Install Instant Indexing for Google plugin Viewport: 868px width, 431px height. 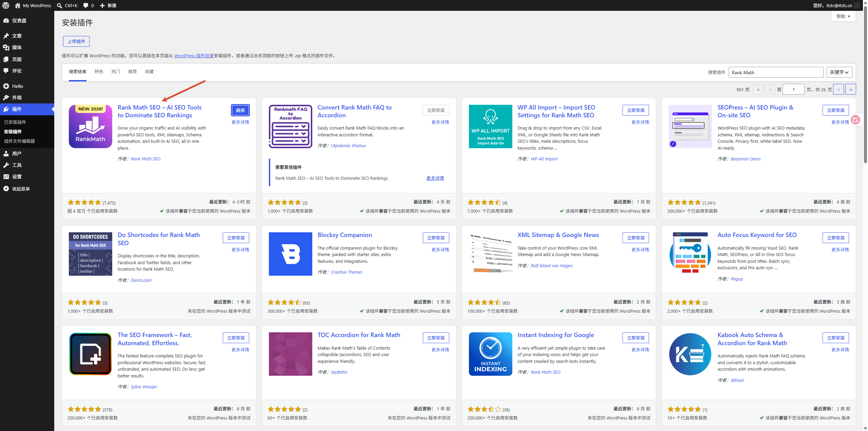[636, 338]
